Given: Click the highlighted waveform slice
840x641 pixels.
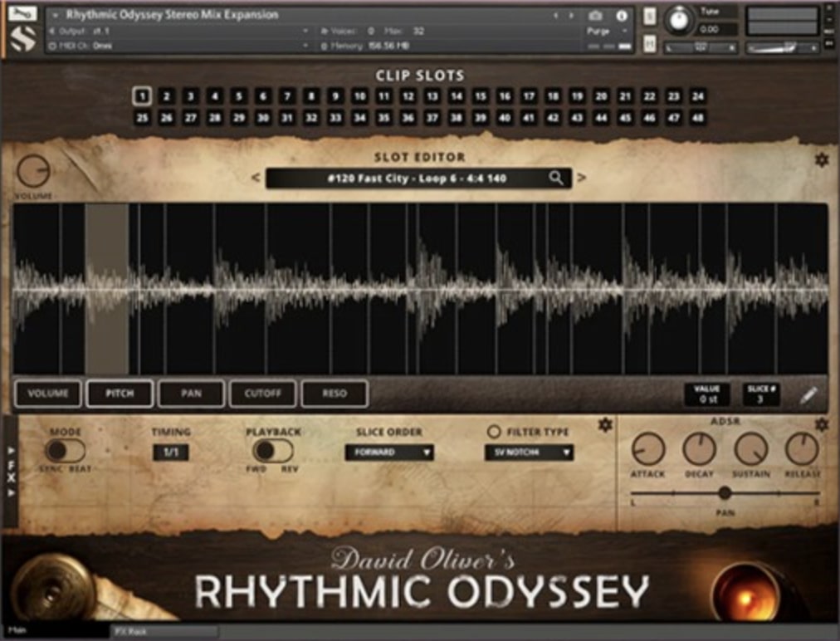Looking at the screenshot, I should point(107,289).
